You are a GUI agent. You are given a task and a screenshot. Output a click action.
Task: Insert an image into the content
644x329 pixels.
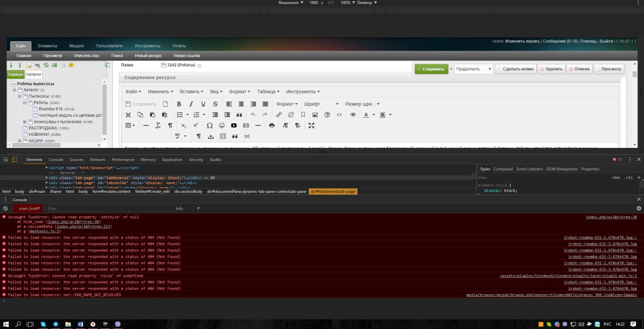(315, 115)
